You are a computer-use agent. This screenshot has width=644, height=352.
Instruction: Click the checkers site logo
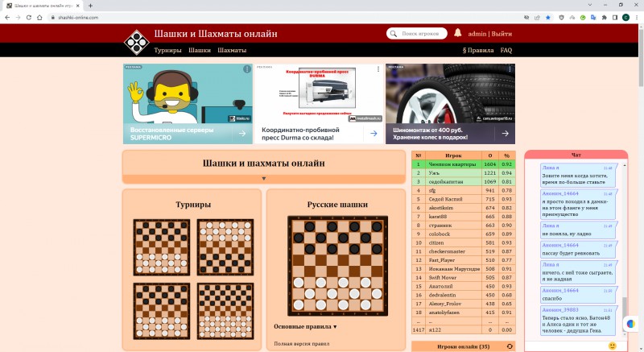pyautogui.click(x=137, y=42)
